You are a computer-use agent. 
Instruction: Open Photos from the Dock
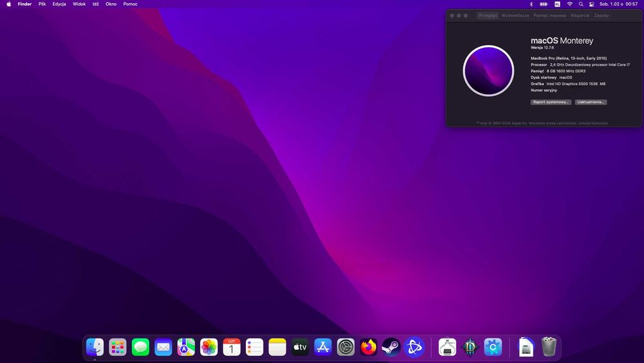coord(209,347)
